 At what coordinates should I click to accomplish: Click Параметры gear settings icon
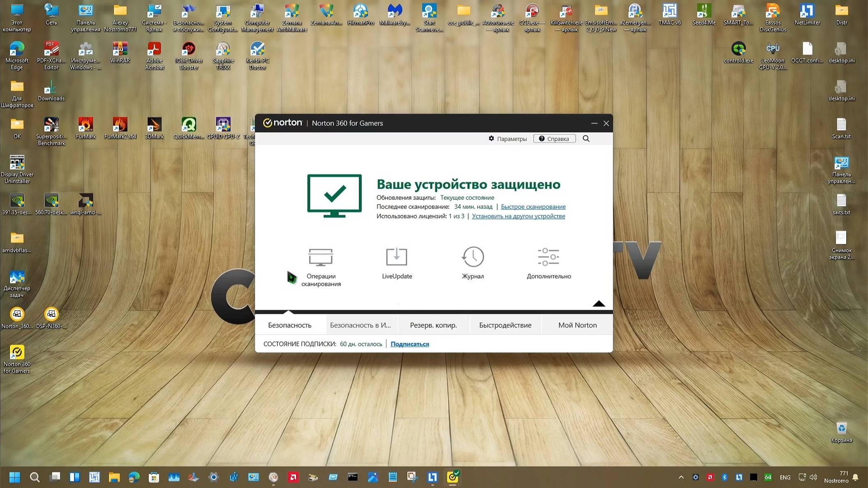coord(491,139)
